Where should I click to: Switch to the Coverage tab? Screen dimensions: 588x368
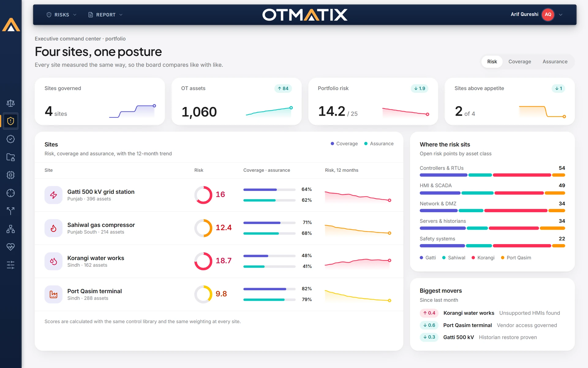coord(520,62)
